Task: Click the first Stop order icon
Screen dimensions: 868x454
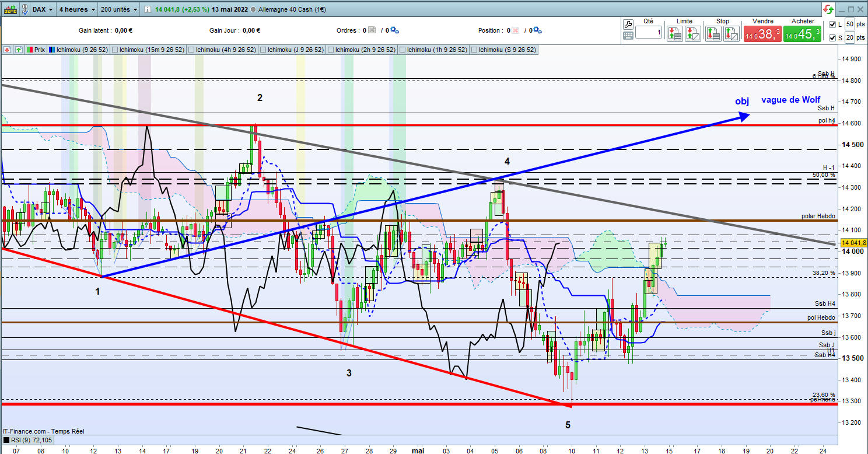Action: click(713, 34)
